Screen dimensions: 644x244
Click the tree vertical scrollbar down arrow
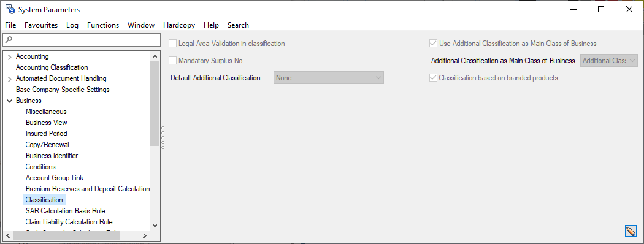pyautogui.click(x=155, y=225)
